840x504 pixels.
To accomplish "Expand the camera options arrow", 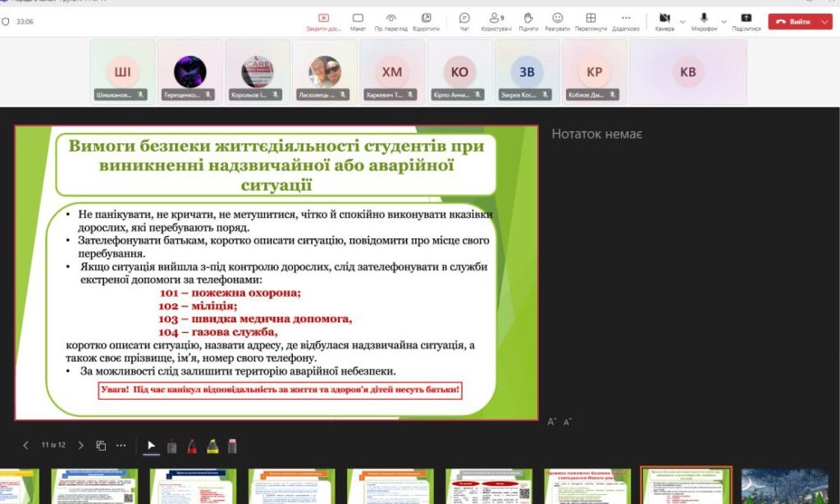I will 682,22.
